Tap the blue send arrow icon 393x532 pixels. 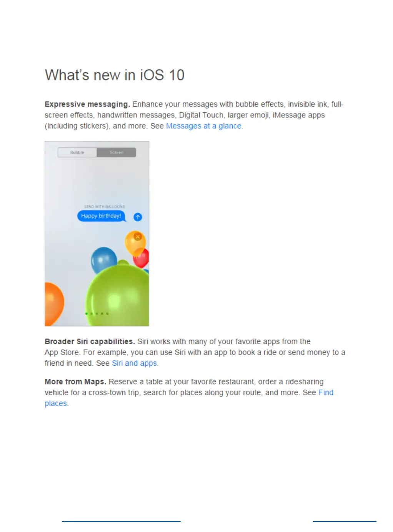[x=138, y=217]
